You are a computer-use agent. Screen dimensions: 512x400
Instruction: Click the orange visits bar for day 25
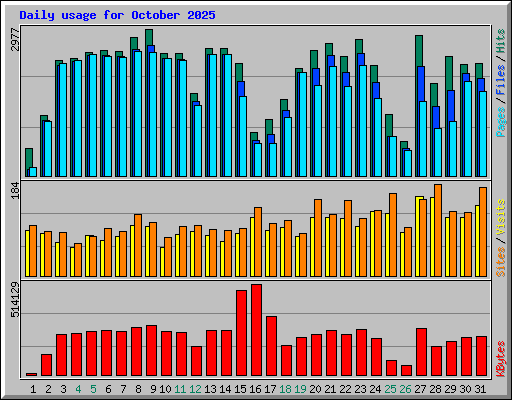pos(393,235)
